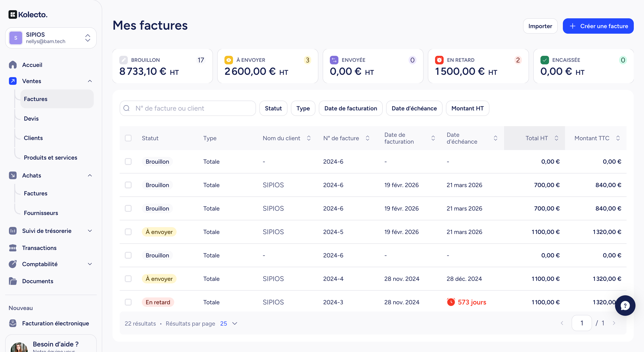Open the Statut filter
The width and height of the screenshot is (644, 352).
pyautogui.click(x=273, y=108)
